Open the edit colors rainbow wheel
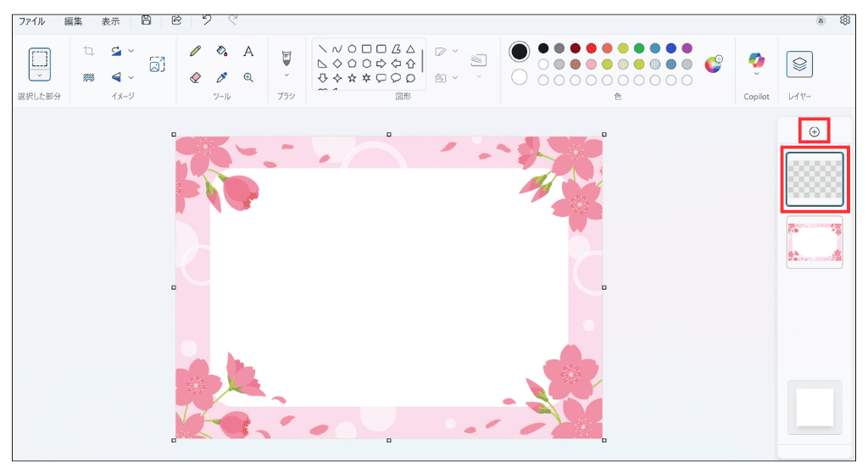 [x=714, y=64]
